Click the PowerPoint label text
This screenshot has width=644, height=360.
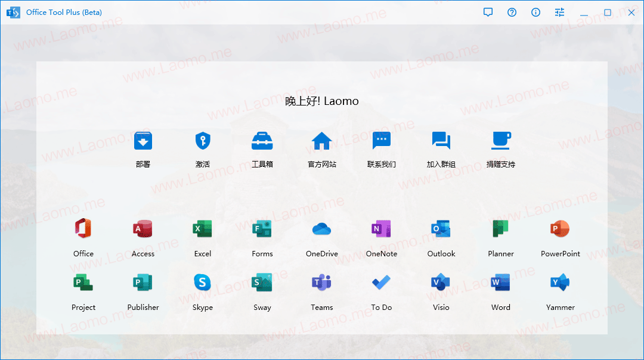point(560,254)
